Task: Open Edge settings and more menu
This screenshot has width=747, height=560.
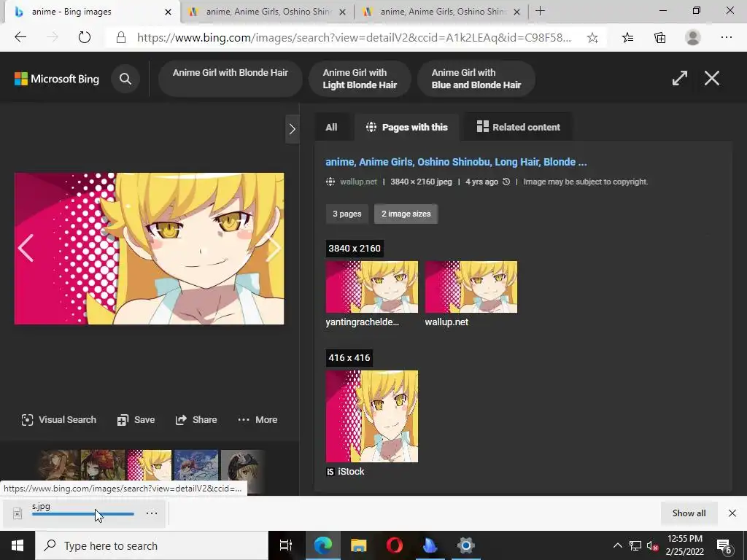Action: (727, 37)
